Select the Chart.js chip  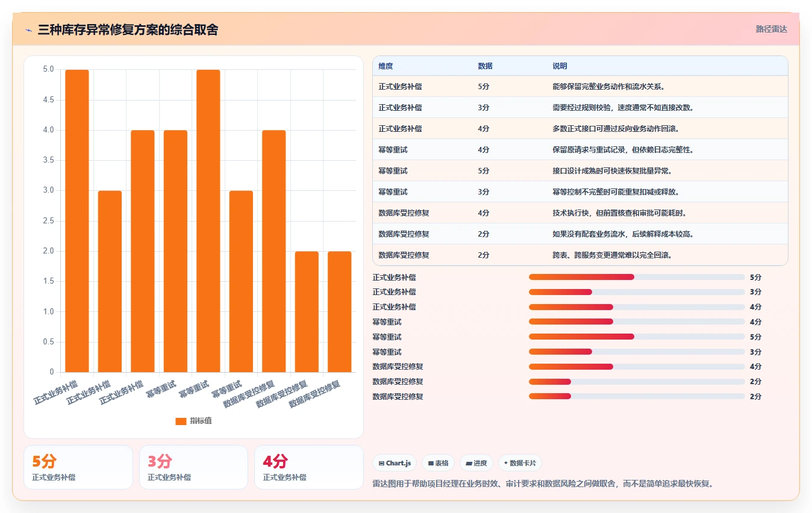coord(395,463)
